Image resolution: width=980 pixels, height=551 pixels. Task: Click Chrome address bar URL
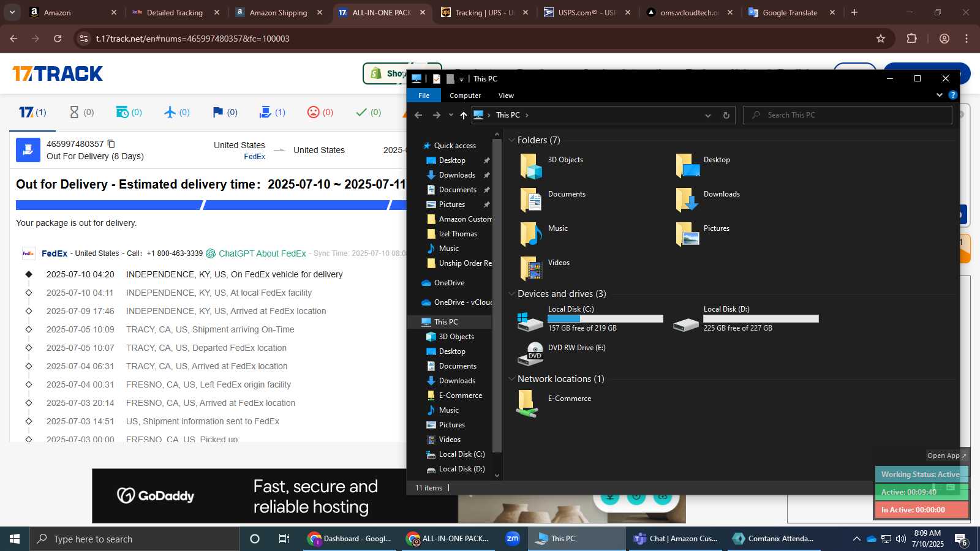(x=192, y=39)
